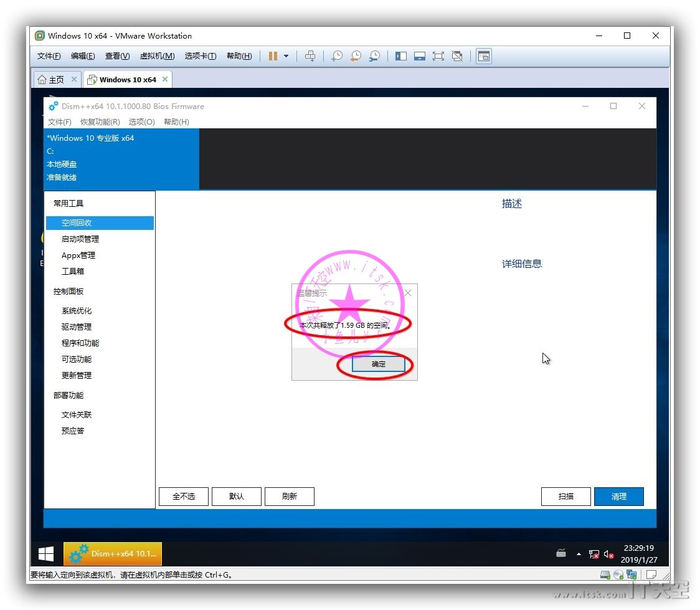Click the send Ctrl+Alt+Del toolbar icon
The height and width of the screenshot is (610, 700).
click(x=310, y=56)
